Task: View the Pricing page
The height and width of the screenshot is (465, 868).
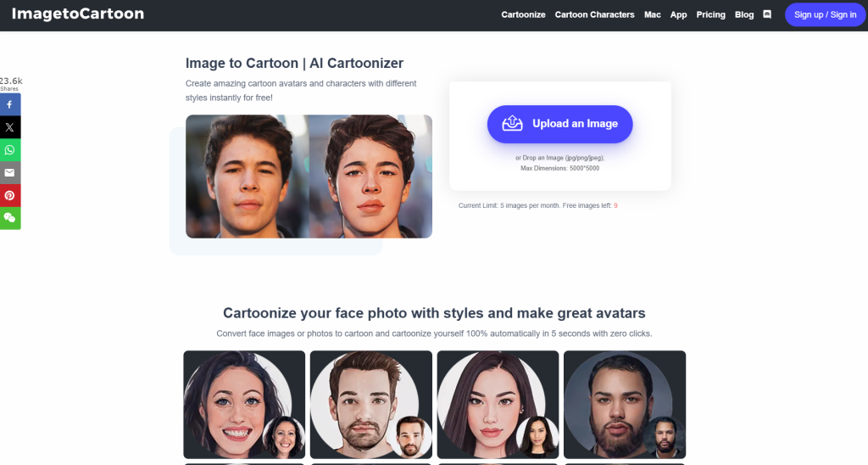Action: (710, 15)
